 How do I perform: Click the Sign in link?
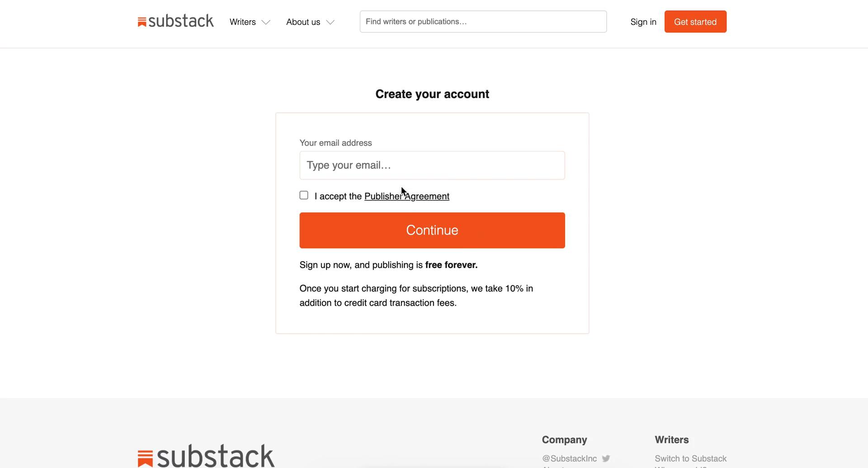(643, 22)
